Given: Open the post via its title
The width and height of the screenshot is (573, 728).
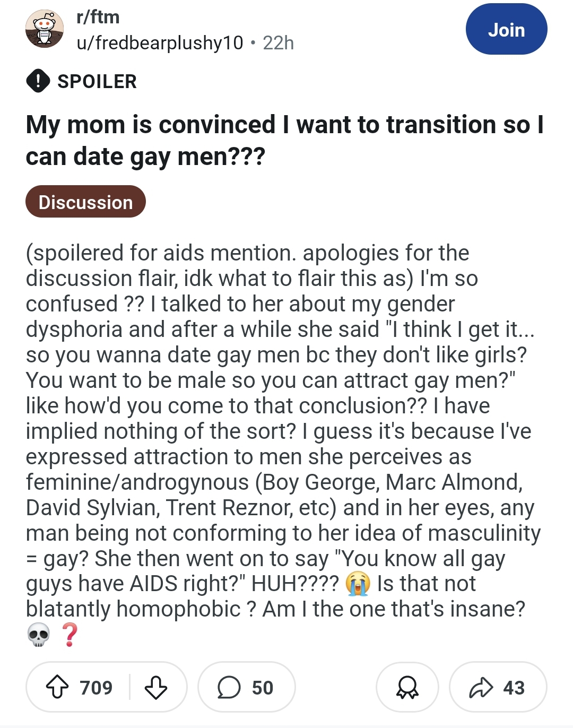Looking at the screenshot, I should point(285,140).
